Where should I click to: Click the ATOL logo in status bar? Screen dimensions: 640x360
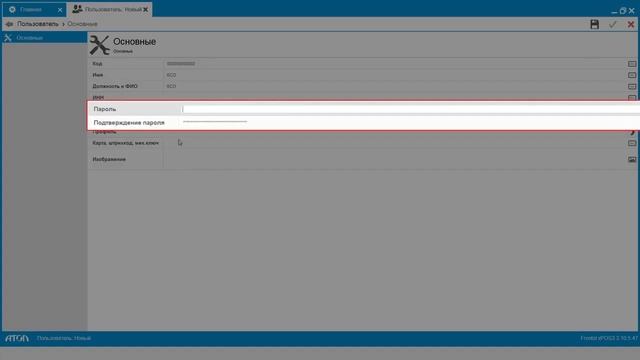[17, 338]
